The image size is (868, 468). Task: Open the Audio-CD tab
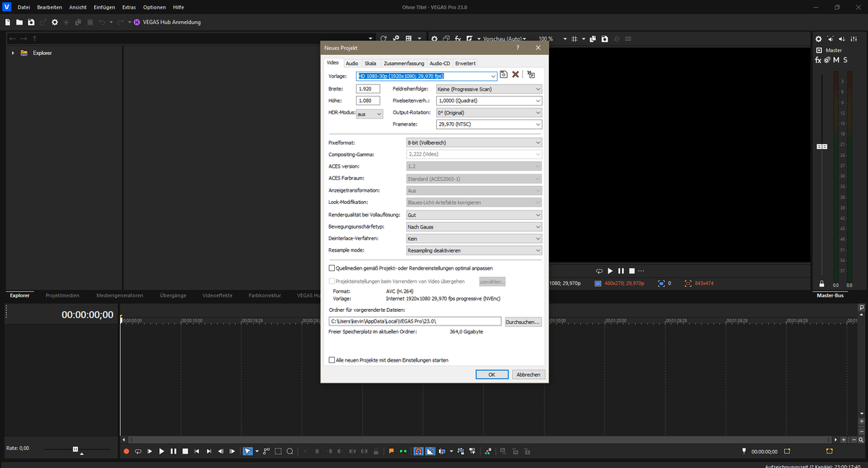point(440,64)
